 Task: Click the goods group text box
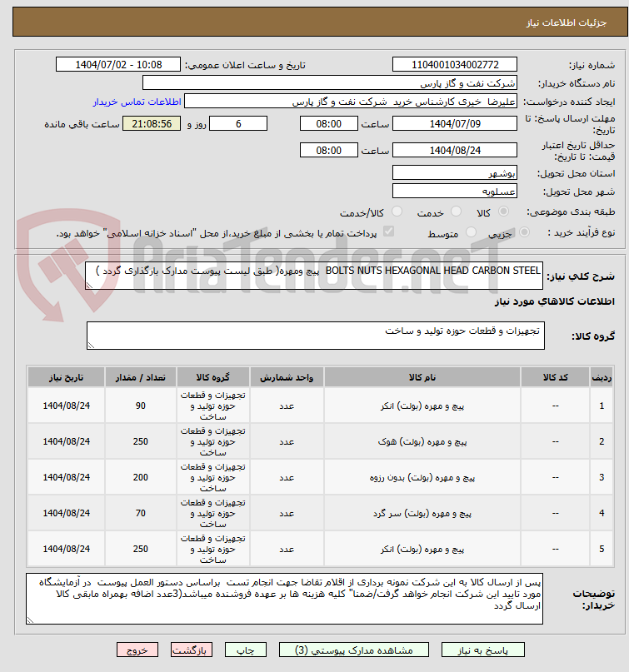317,336
